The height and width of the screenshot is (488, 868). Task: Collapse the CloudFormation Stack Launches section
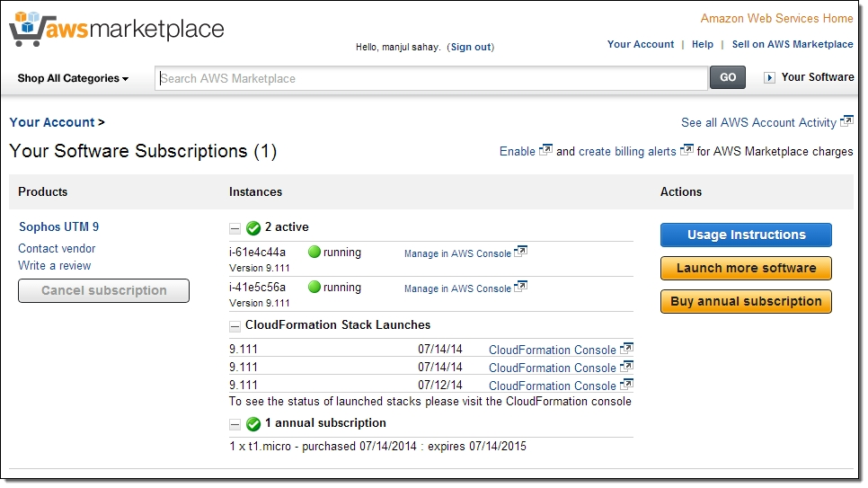point(235,326)
